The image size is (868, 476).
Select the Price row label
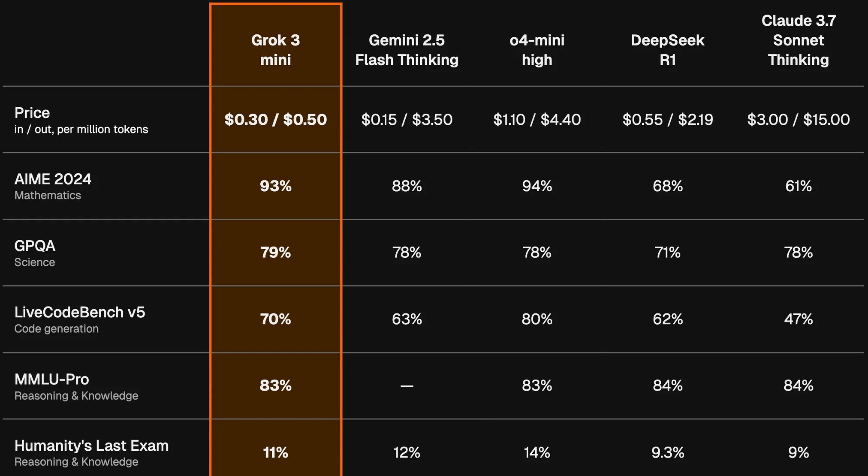[x=32, y=113]
